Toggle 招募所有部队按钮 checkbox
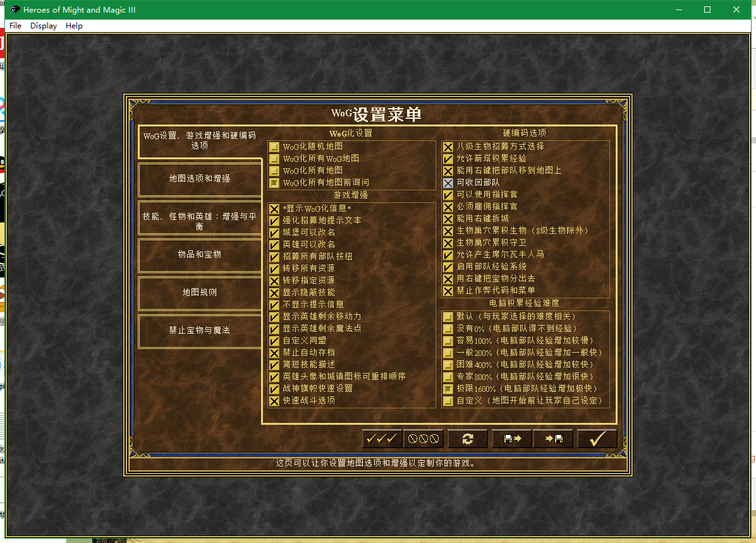The height and width of the screenshot is (543, 756). (x=274, y=257)
